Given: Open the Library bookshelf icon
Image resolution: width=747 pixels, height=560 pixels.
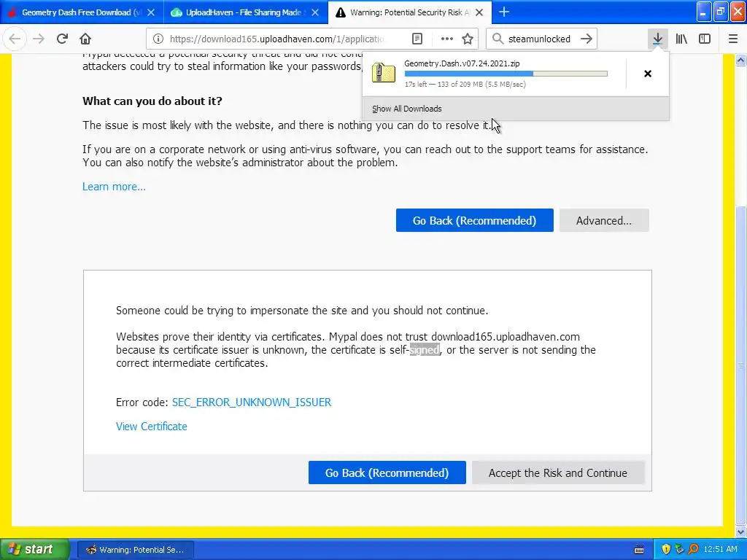Looking at the screenshot, I should (681, 39).
